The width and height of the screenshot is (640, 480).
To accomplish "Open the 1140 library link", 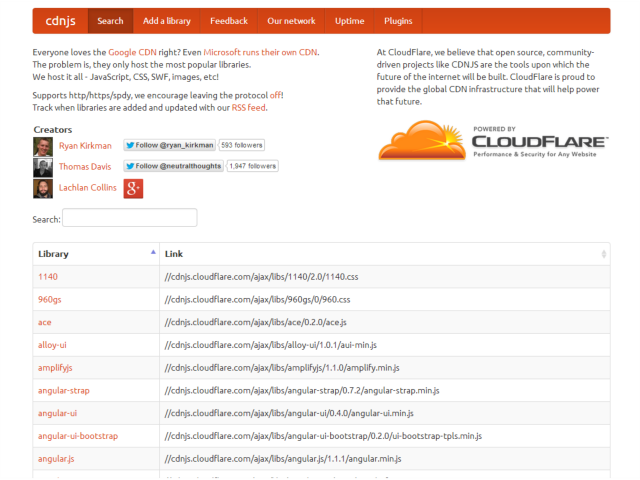I will 48,277.
